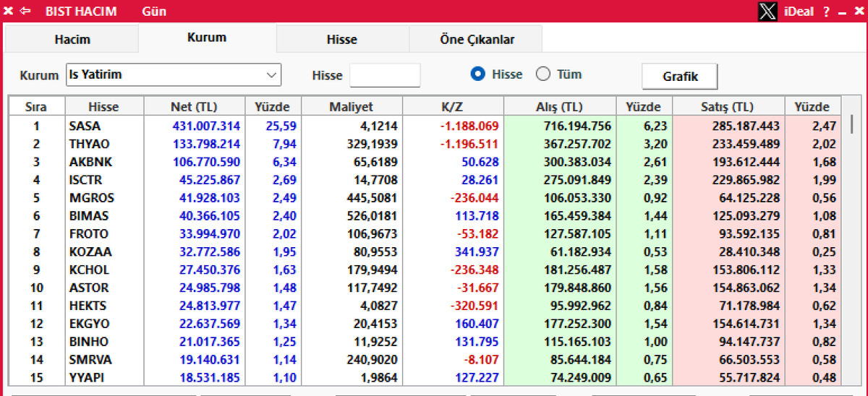This screenshot has width=868, height=396.
Task: Click percentage value 25,59
Action: coord(281,126)
